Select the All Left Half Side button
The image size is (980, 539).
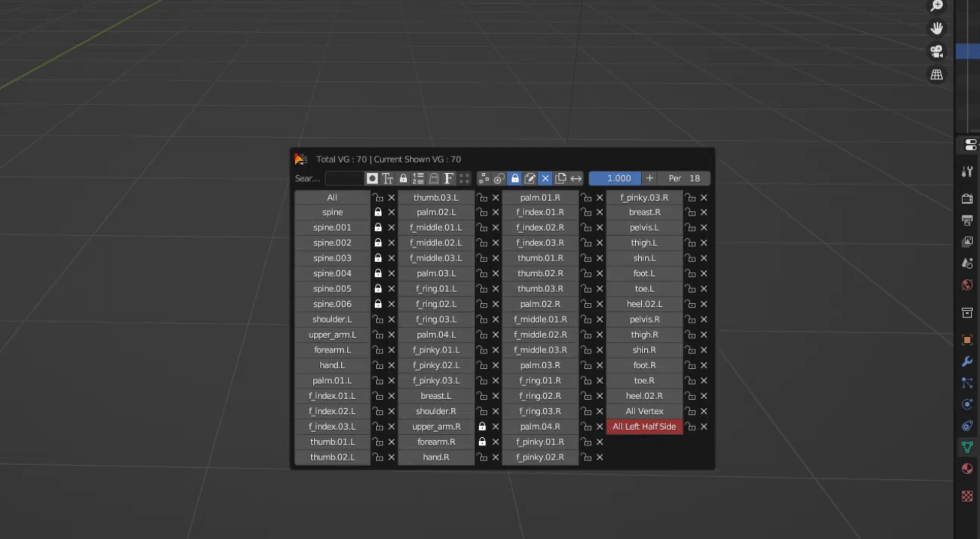(x=644, y=427)
